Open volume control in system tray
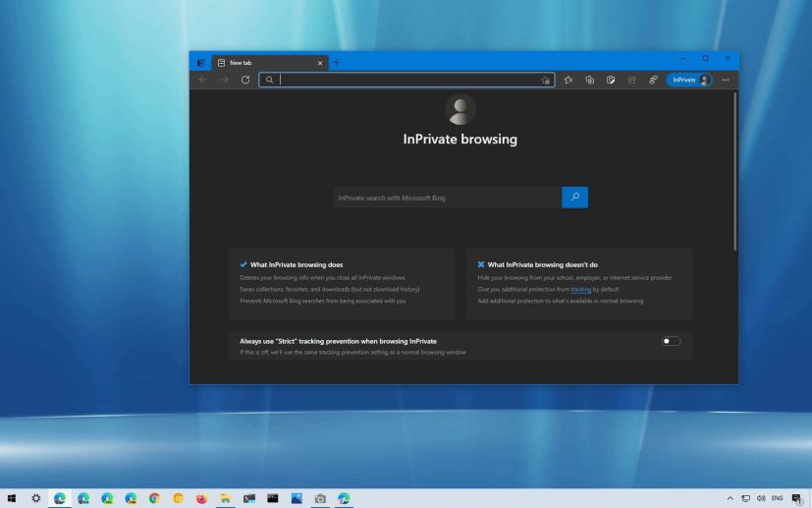Viewport: 812px width, 508px height. [x=761, y=498]
